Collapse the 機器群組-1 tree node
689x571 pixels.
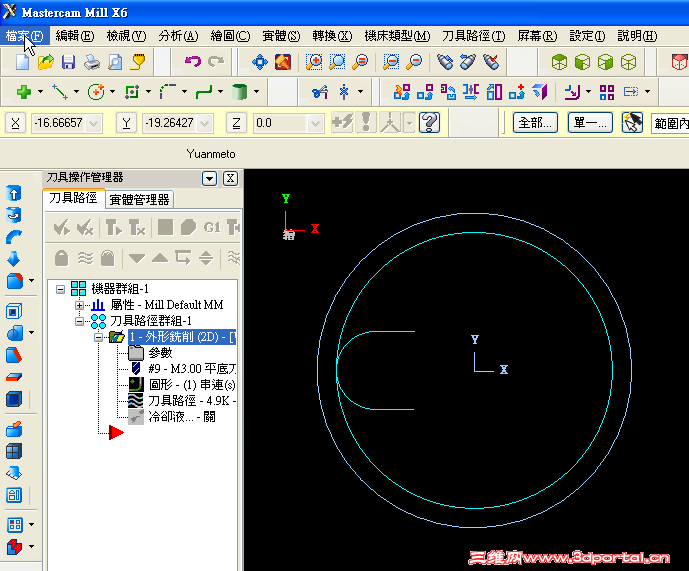click(61, 289)
